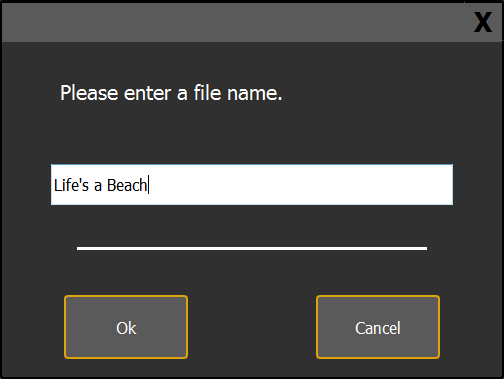Click the word 'Please' in the prompt
This screenshot has height=379, width=504.
pyautogui.click(x=89, y=93)
